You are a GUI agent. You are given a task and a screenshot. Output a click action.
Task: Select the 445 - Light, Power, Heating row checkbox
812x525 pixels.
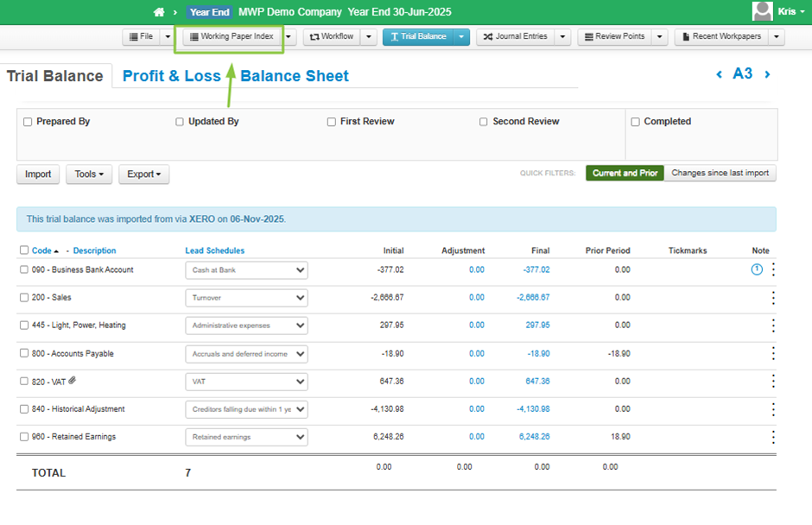click(x=24, y=326)
